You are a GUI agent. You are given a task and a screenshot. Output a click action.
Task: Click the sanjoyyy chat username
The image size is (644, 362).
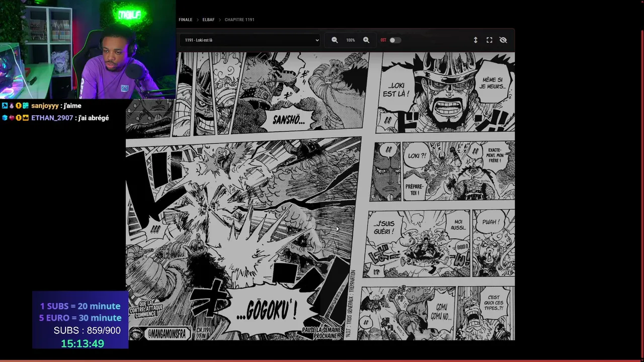45,106
